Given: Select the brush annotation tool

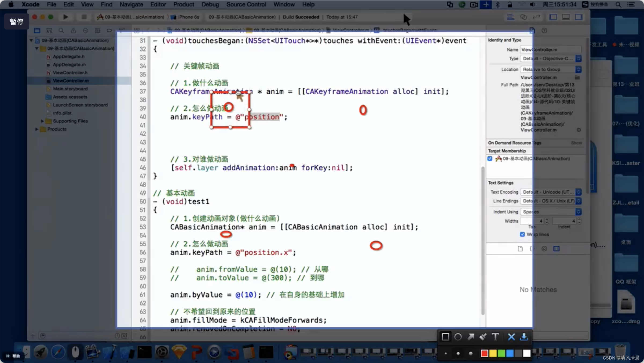Looking at the screenshot, I should coord(483,337).
